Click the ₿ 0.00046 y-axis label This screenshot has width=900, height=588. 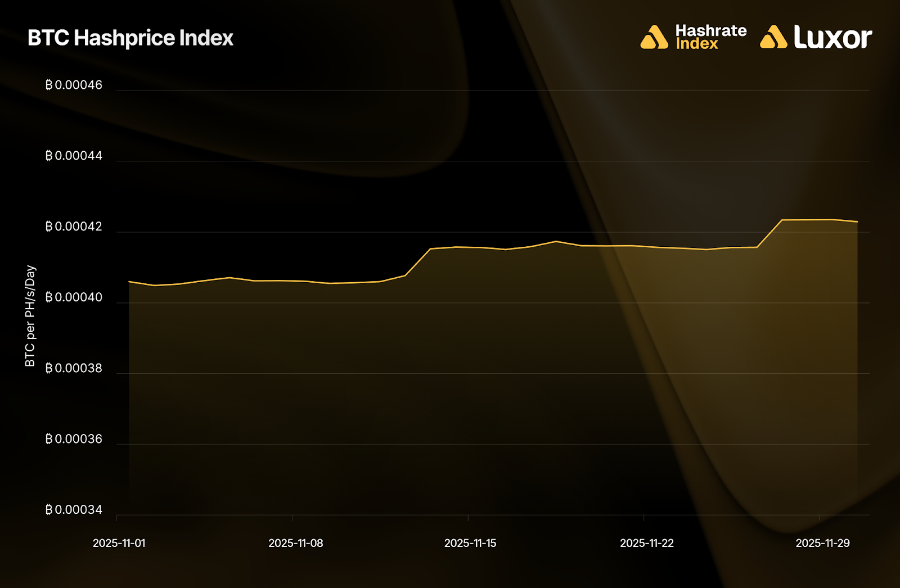(x=74, y=85)
